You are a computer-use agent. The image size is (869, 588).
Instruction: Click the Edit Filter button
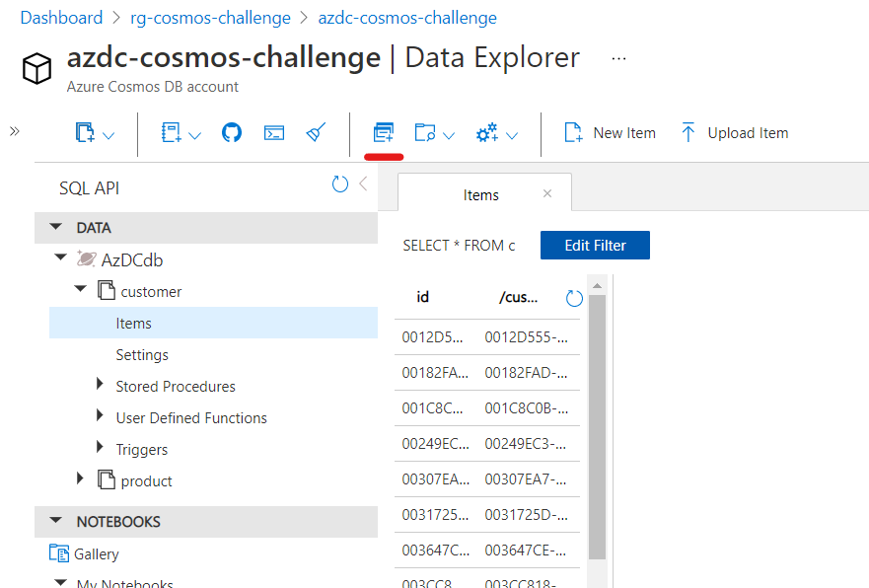(595, 245)
